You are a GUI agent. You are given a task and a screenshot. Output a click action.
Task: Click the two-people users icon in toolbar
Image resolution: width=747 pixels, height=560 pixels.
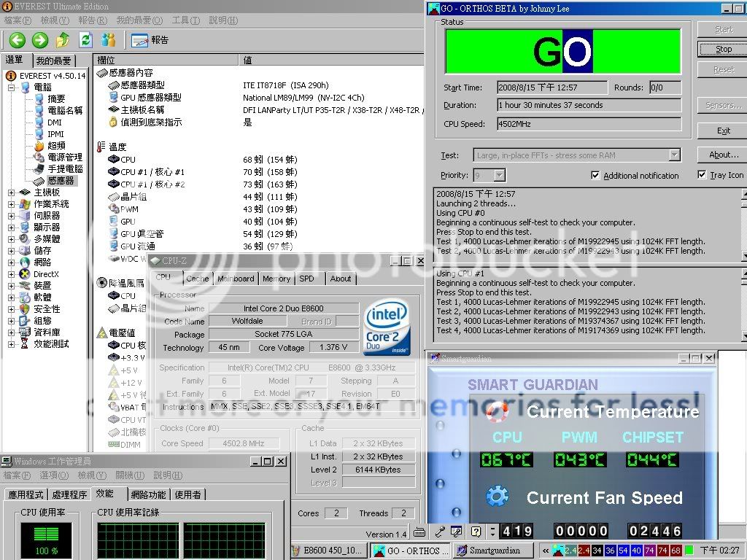(109, 40)
